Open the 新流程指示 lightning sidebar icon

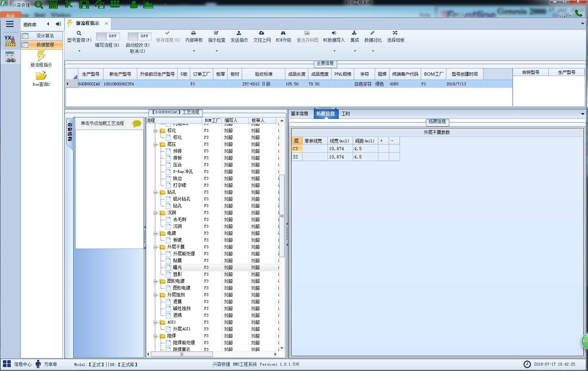click(41, 56)
